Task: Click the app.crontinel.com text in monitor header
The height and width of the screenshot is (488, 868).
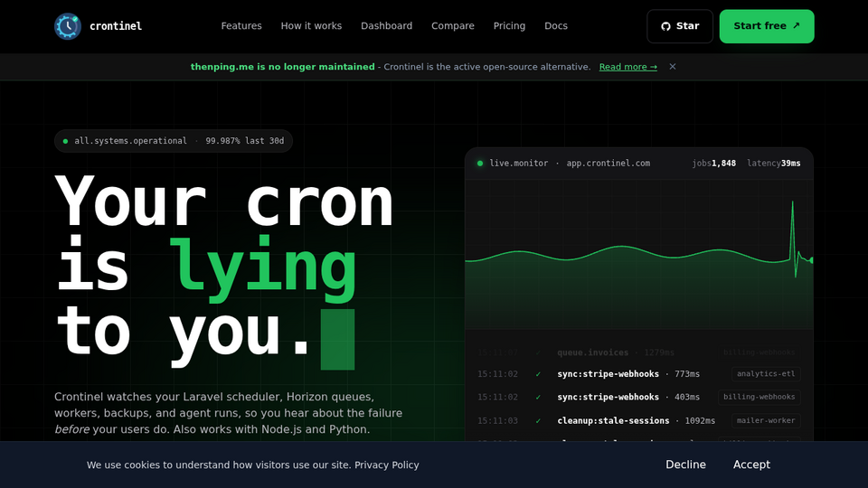Action: (x=608, y=164)
